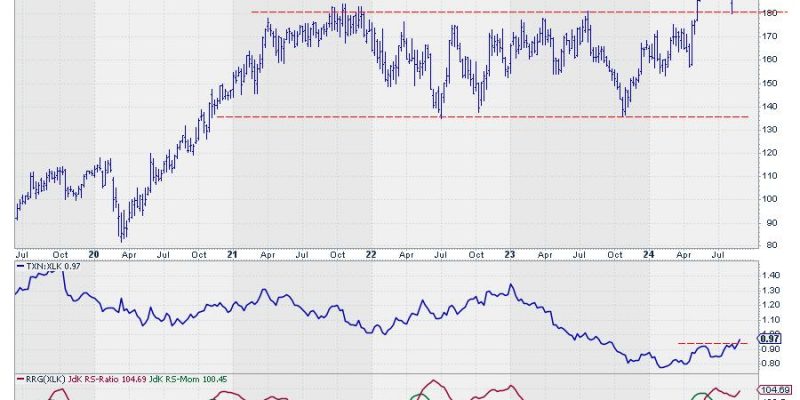Image resolution: width=800 pixels, height=400 pixels.
Task: Click the 110 price axis label
Action: (x=770, y=176)
